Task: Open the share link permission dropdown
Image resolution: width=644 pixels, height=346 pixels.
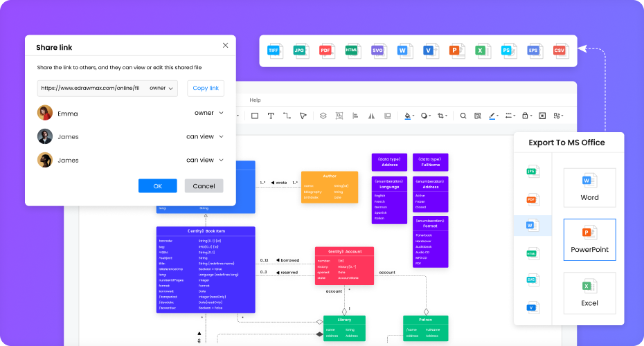Action: tap(162, 88)
